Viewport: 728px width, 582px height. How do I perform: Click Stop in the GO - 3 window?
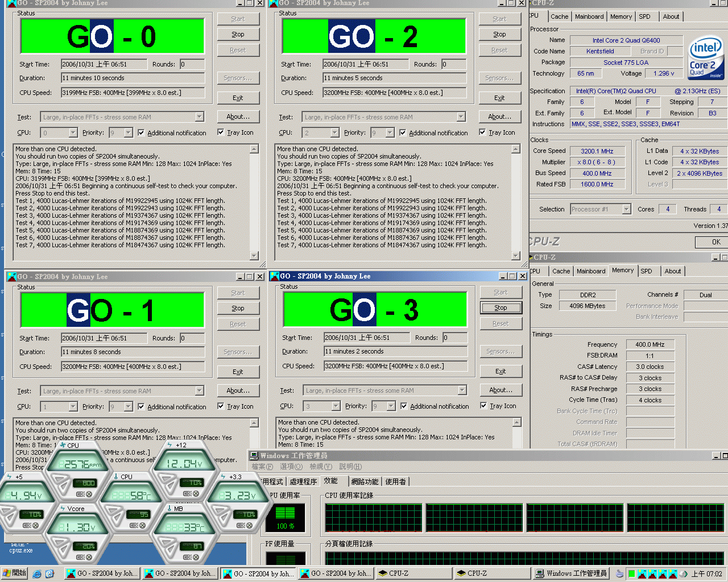(x=500, y=307)
